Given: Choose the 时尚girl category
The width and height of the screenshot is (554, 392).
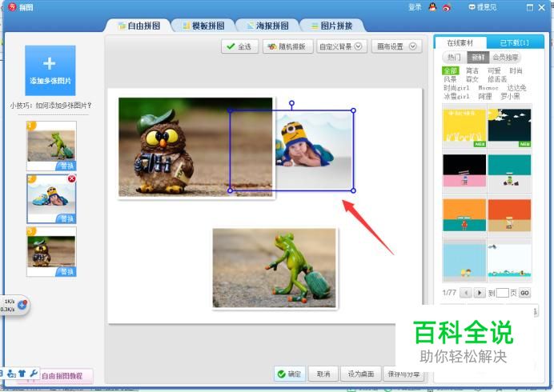Looking at the screenshot, I should point(456,87).
